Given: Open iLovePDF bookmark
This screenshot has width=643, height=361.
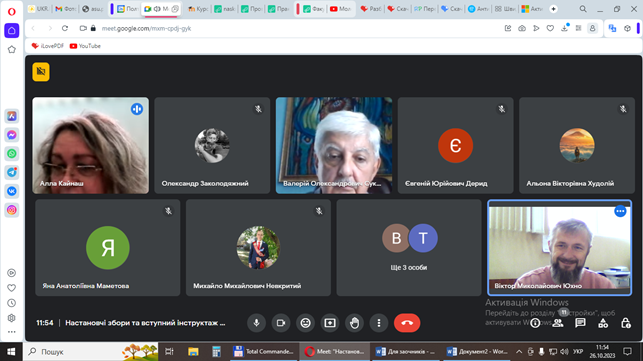Looking at the screenshot, I should point(48,46).
